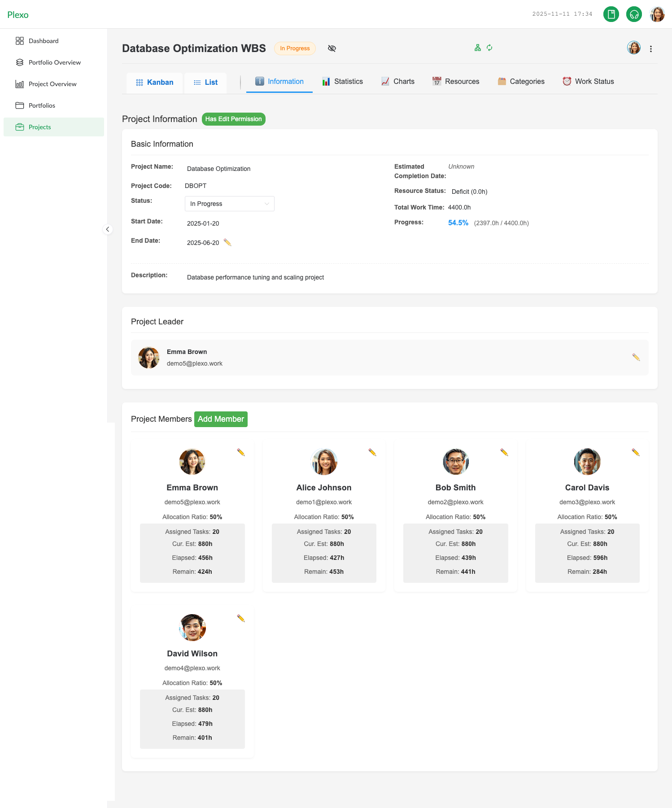Click the Projects briefcase icon
The width and height of the screenshot is (672, 808).
20,127
